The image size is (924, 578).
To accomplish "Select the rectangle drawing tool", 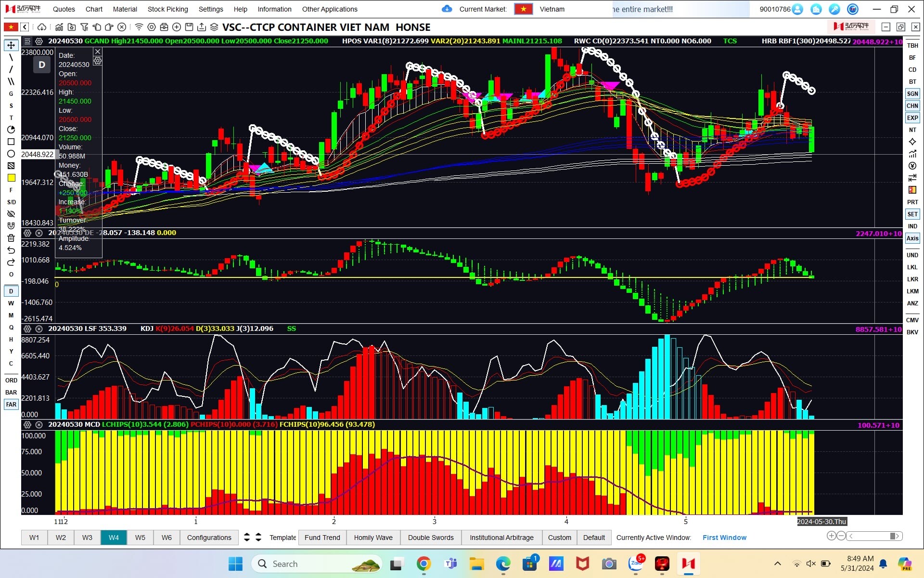I will click(11, 142).
